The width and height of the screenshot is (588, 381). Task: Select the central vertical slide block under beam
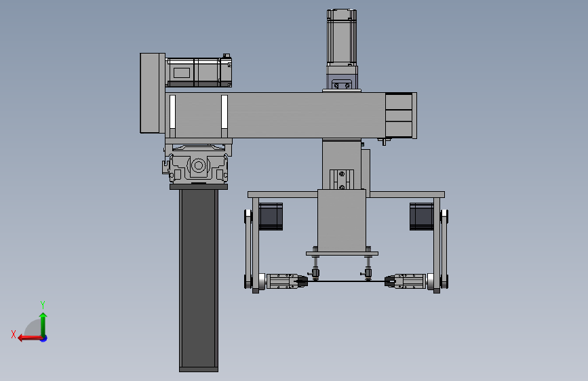pyautogui.click(x=342, y=220)
